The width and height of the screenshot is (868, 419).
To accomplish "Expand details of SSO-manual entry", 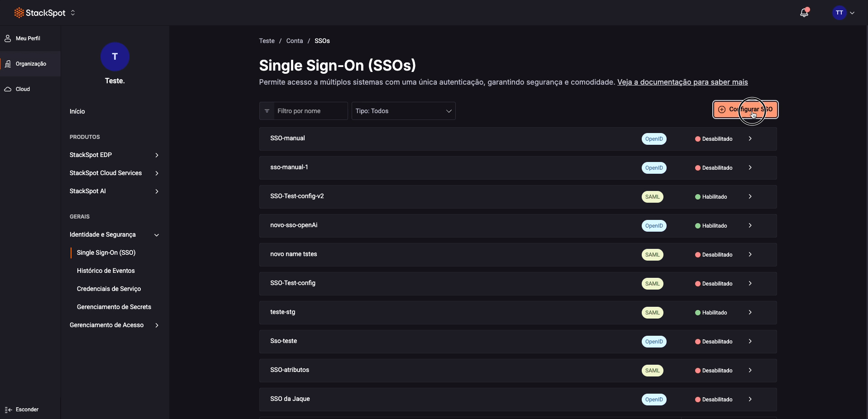I will click(x=750, y=138).
